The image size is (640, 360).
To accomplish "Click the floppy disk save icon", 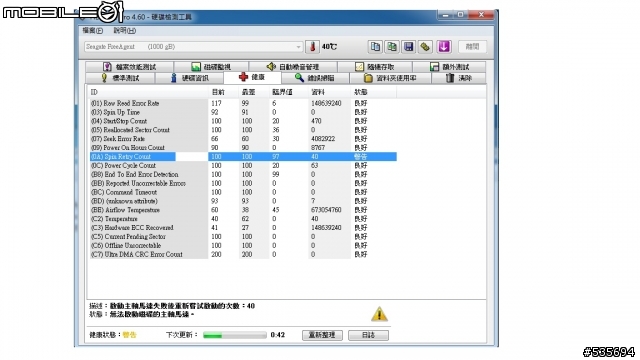I will click(x=409, y=47).
